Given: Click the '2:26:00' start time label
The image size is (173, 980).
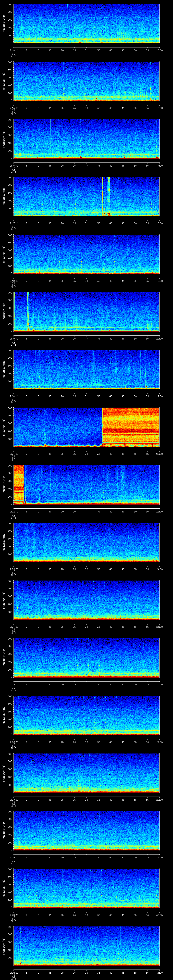Looking at the screenshot, I should 14,742.
